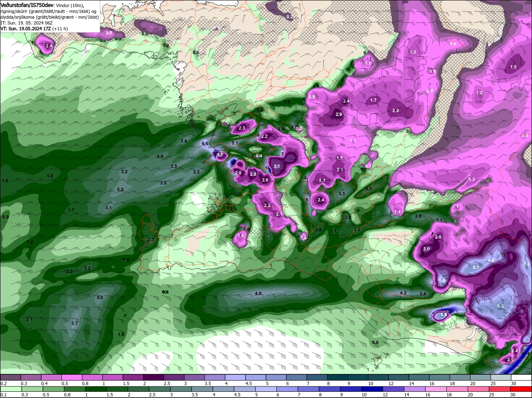This screenshot has height=398, width=532.
Task: Click the upper legend swatch labeled 14
Action: (x=419, y=377)
